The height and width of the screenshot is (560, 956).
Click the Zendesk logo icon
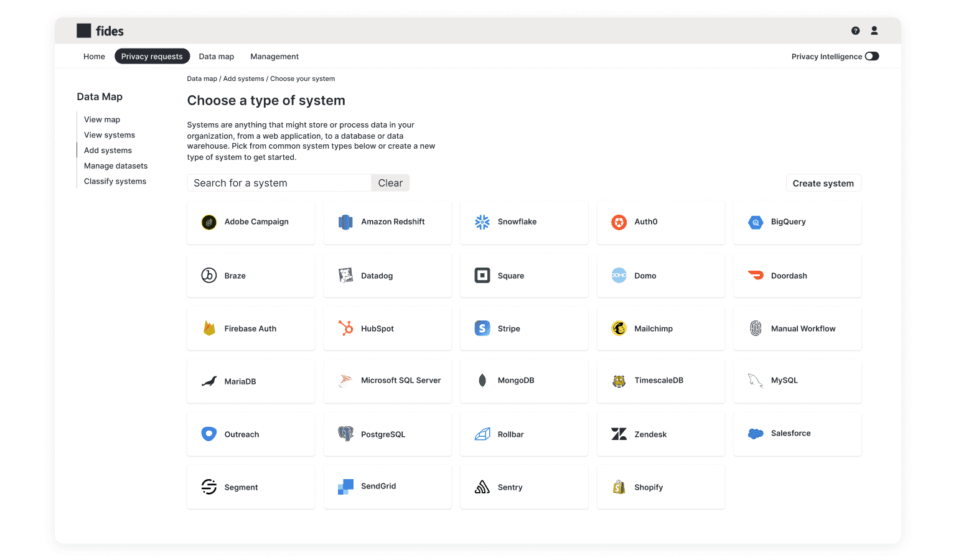(x=619, y=434)
